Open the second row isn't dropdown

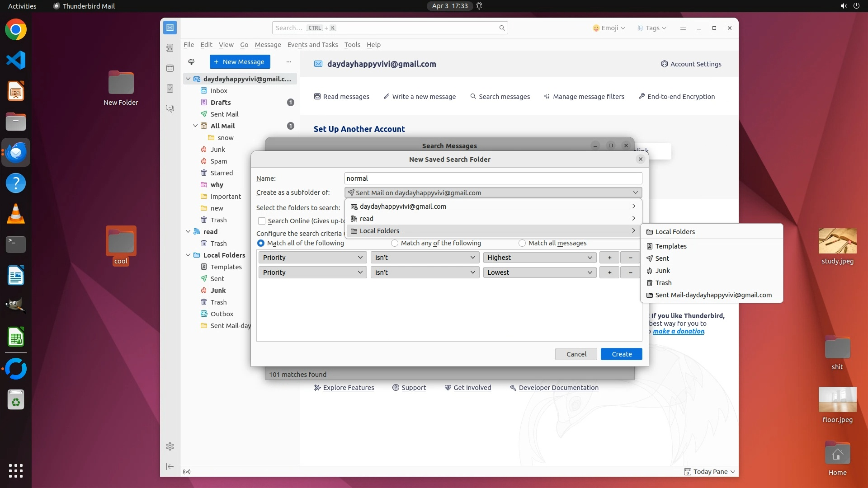pos(425,272)
